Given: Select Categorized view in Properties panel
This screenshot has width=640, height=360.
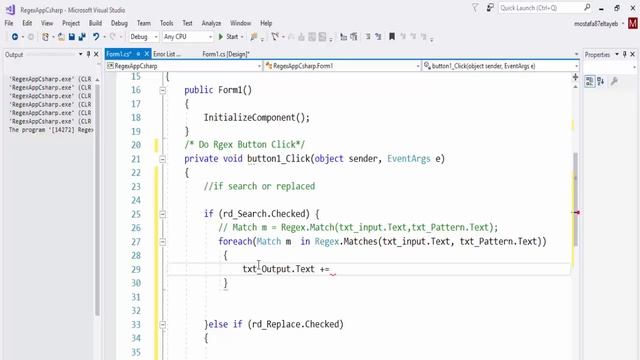Looking at the screenshot, I should [589, 81].
